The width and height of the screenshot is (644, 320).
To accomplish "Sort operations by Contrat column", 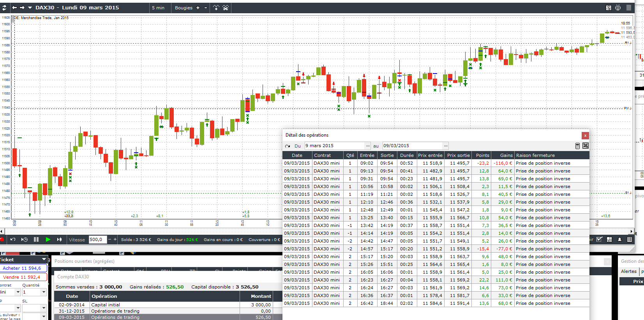I will coord(328,155).
